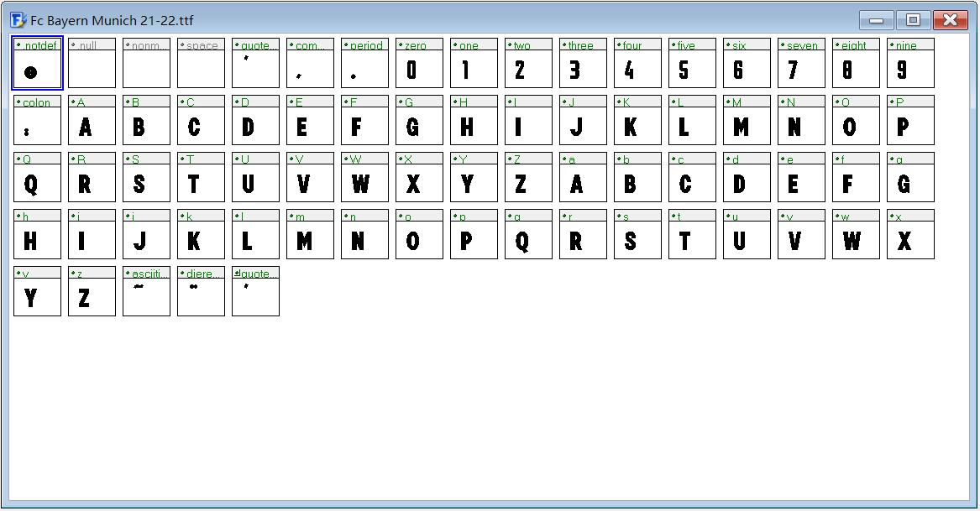
Task: Select the glyph cell labeled nine
Action: [910, 63]
